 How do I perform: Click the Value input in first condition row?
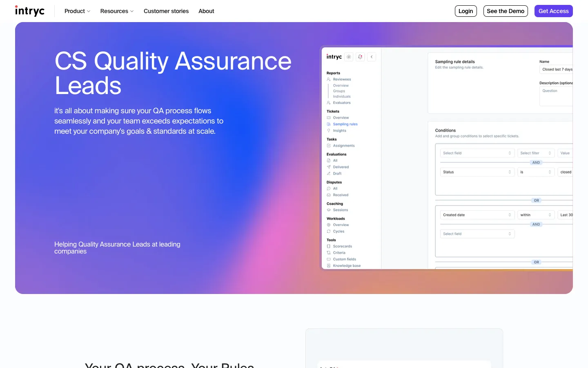click(x=565, y=153)
